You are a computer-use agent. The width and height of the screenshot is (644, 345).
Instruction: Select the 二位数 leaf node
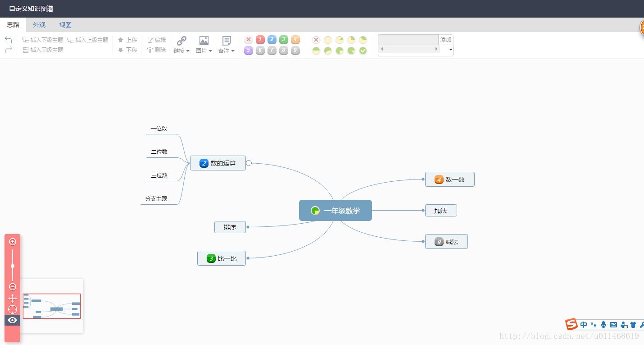159,152
